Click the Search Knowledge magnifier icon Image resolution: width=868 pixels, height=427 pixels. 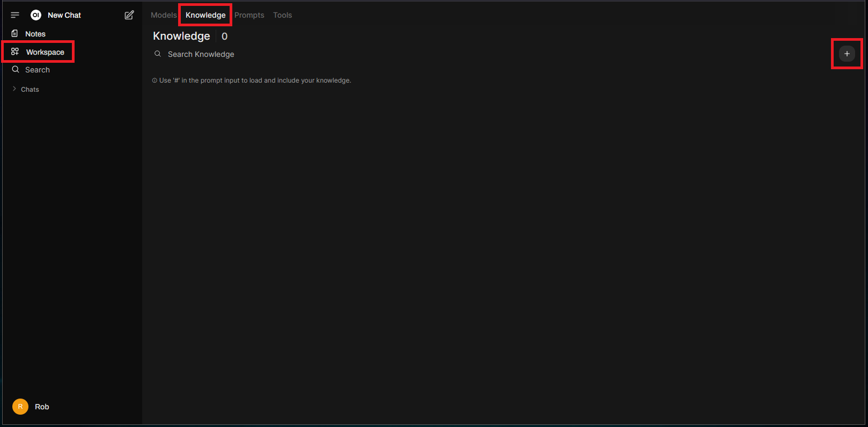click(158, 54)
